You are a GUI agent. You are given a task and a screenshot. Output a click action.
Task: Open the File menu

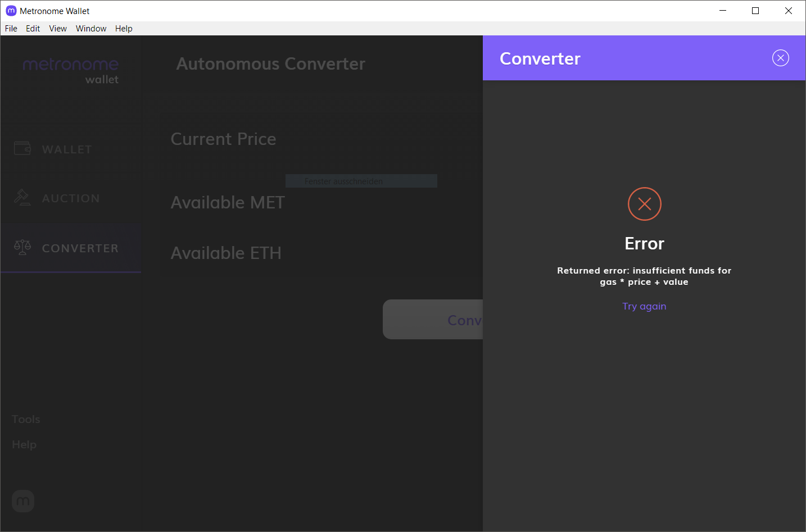coord(11,28)
